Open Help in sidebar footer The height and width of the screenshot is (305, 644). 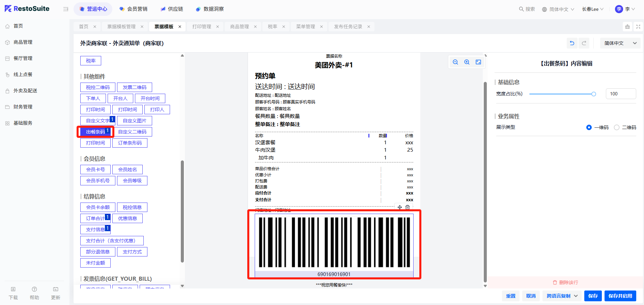pos(34,293)
